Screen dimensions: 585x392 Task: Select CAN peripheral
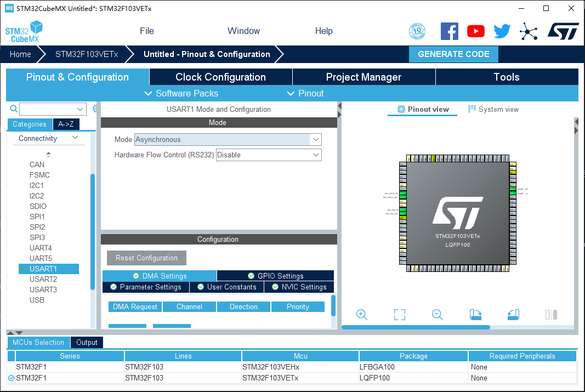[37, 164]
